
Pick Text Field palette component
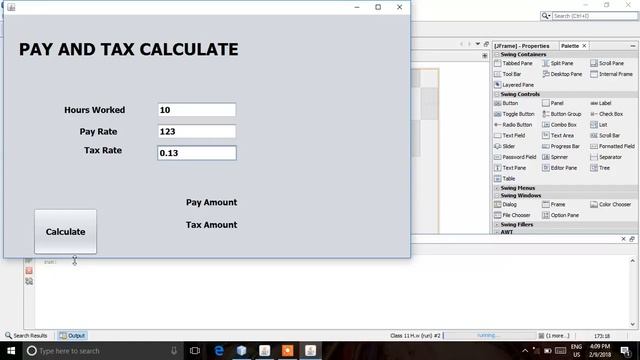pyautogui.click(x=509, y=135)
